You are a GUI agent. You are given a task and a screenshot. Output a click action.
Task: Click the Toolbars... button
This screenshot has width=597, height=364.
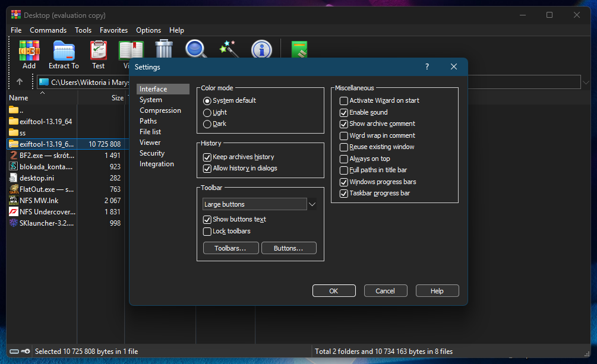click(230, 248)
